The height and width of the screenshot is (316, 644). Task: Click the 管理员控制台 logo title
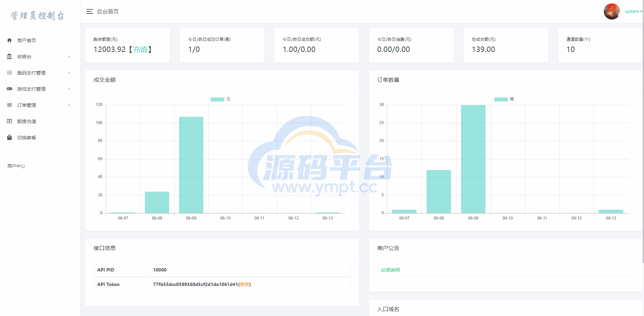[x=37, y=16]
